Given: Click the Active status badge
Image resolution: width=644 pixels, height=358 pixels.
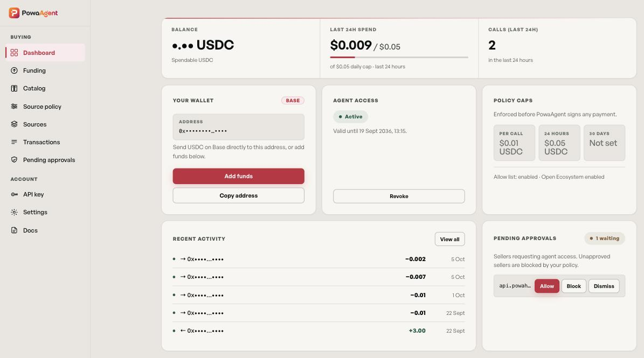Looking at the screenshot, I should click(350, 116).
